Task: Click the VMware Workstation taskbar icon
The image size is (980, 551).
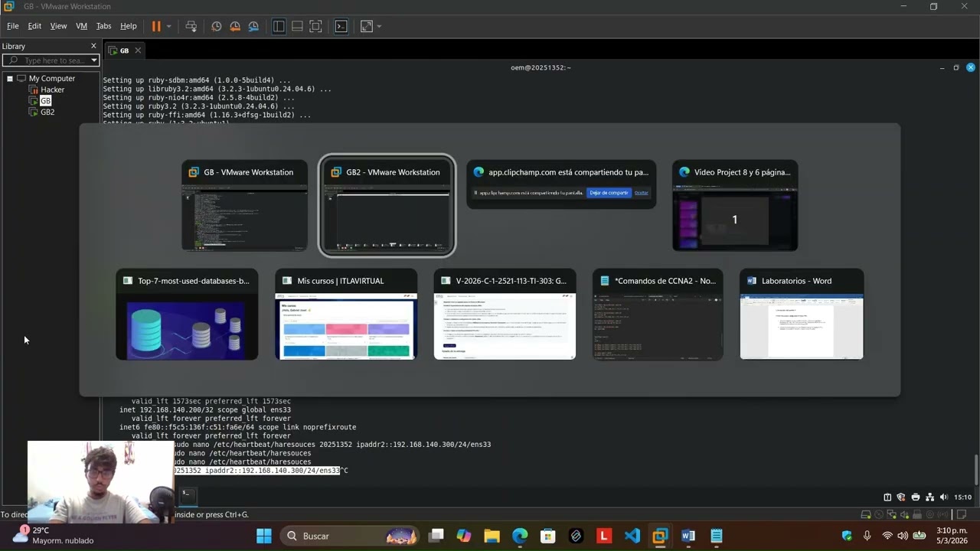Action: [x=660, y=536]
